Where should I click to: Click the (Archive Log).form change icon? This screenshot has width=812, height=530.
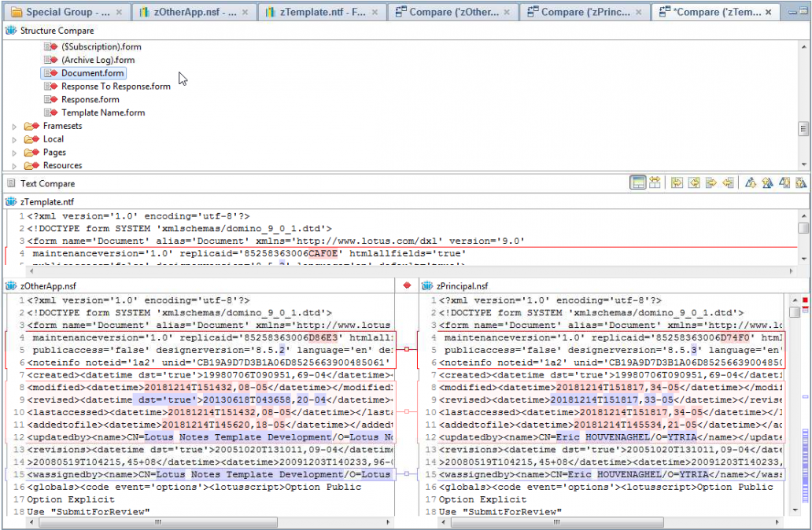[x=50, y=60]
